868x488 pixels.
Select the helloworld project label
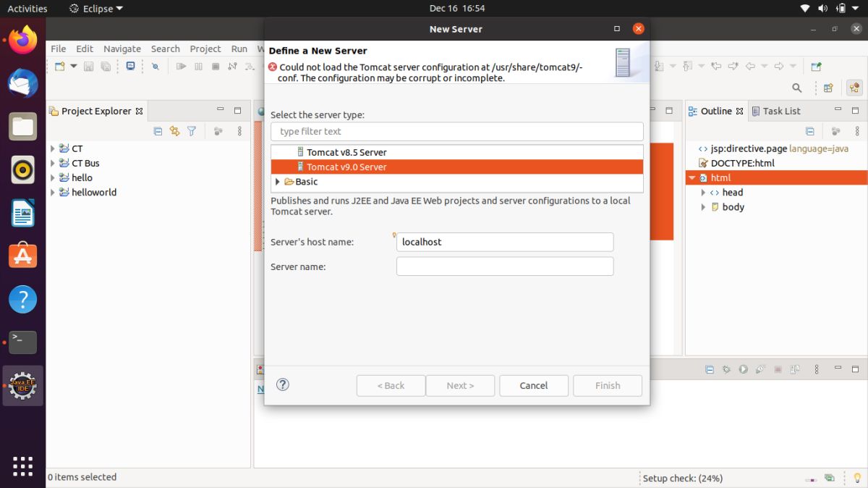click(x=94, y=193)
